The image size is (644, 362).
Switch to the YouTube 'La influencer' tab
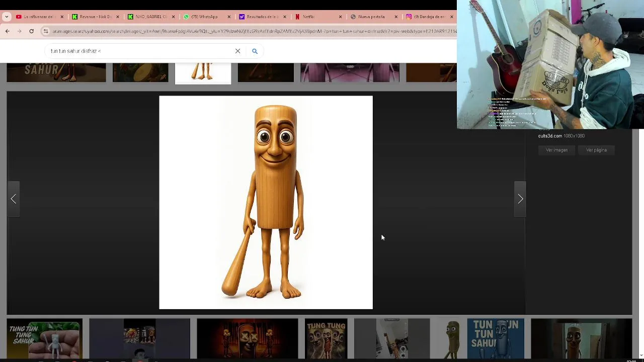coord(39,17)
